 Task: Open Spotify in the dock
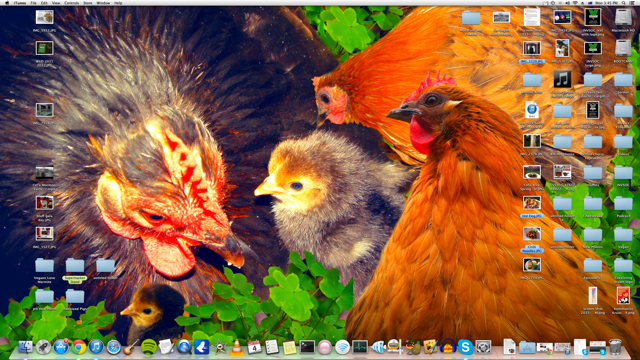149,347
